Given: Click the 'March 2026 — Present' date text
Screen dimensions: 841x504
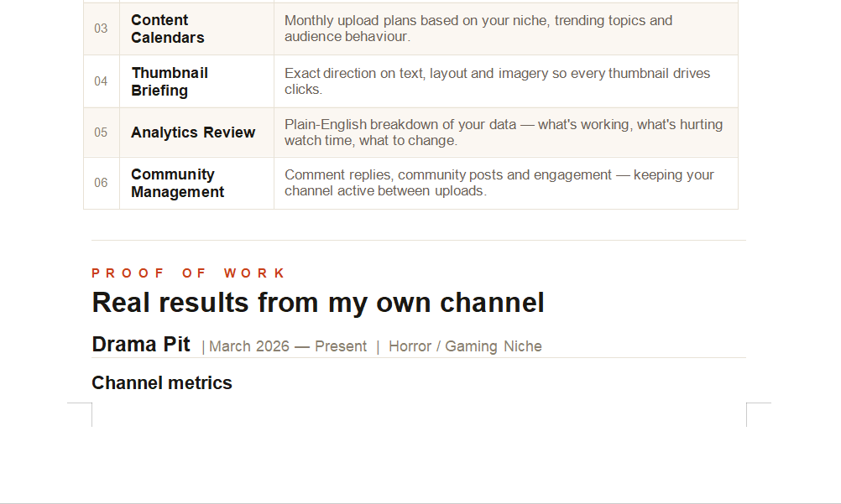Looking at the screenshot, I should [288, 346].
